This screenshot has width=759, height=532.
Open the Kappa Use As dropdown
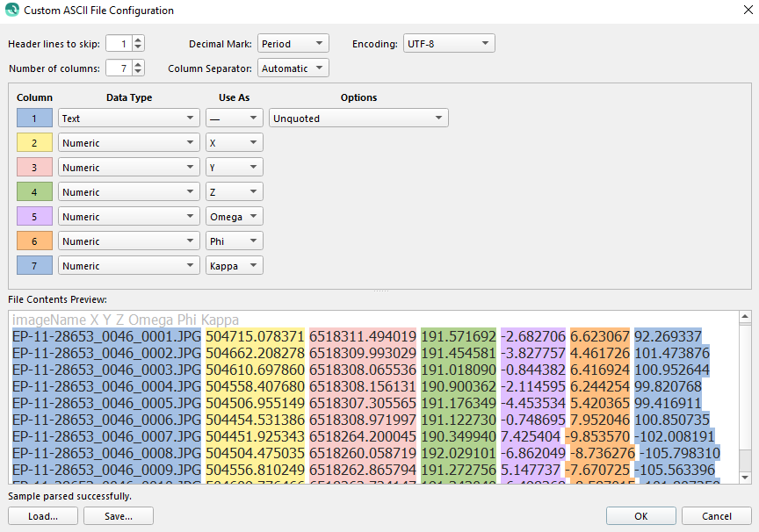click(x=234, y=266)
